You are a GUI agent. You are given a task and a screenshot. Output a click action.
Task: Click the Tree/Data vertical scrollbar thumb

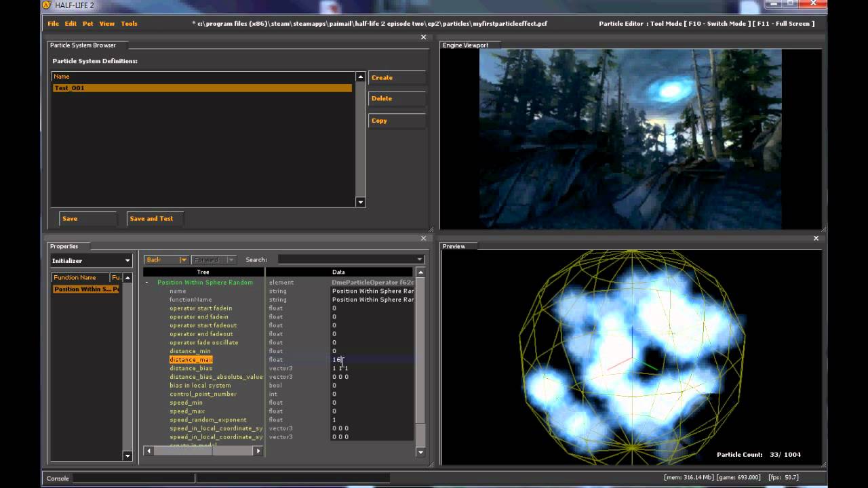420,351
